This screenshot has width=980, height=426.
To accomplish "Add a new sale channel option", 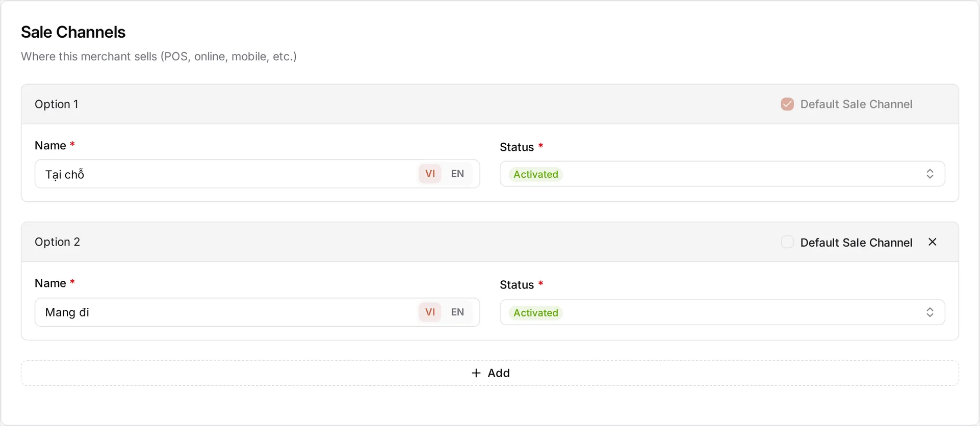I will (x=489, y=373).
